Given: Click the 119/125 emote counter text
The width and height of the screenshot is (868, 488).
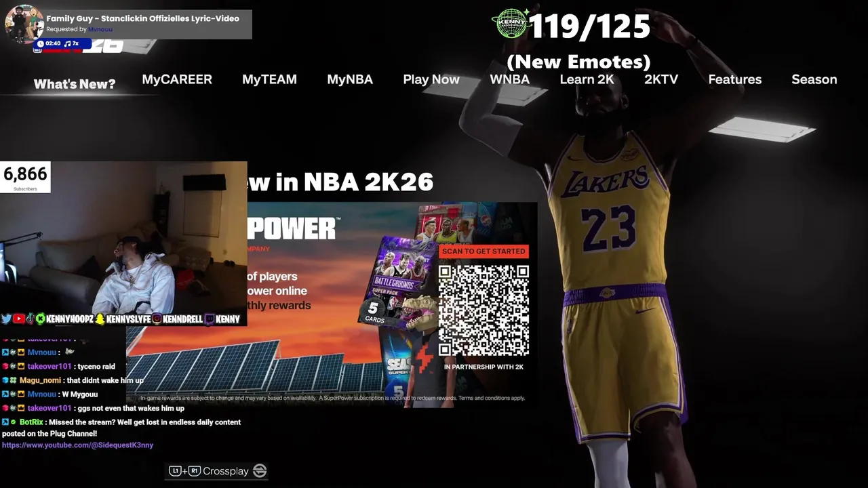Looking at the screenshot, I should pos(589,26).
